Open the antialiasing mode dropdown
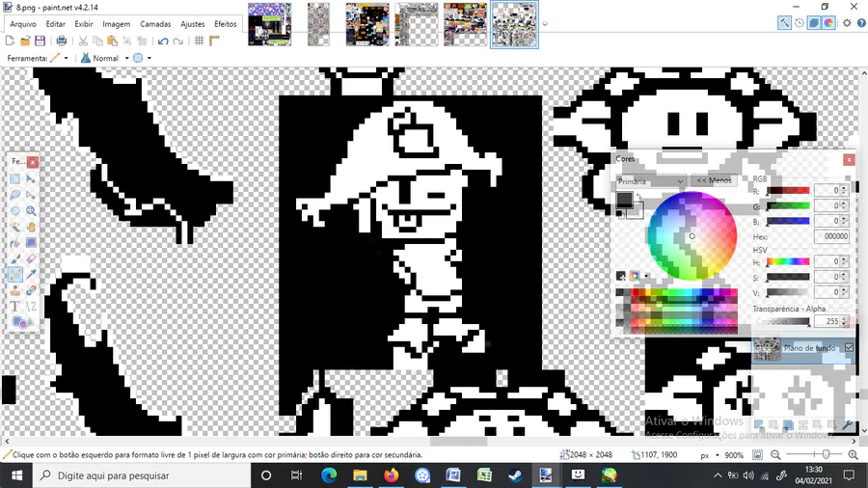 149,58
